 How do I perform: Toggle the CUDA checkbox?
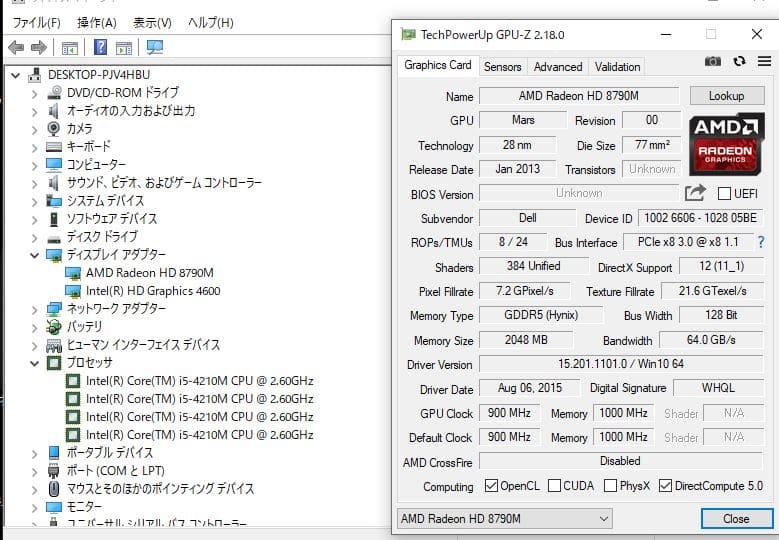pyautogui.click(x=554, y=485)
